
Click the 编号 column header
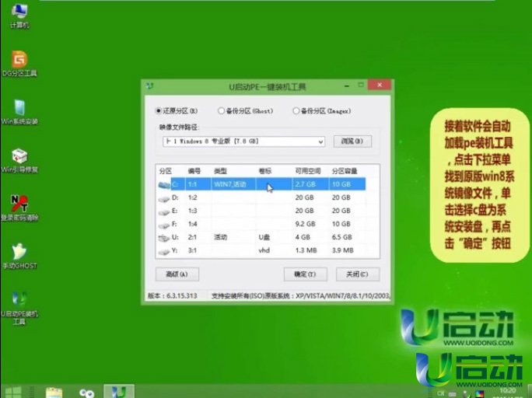(x=194, y=171)
